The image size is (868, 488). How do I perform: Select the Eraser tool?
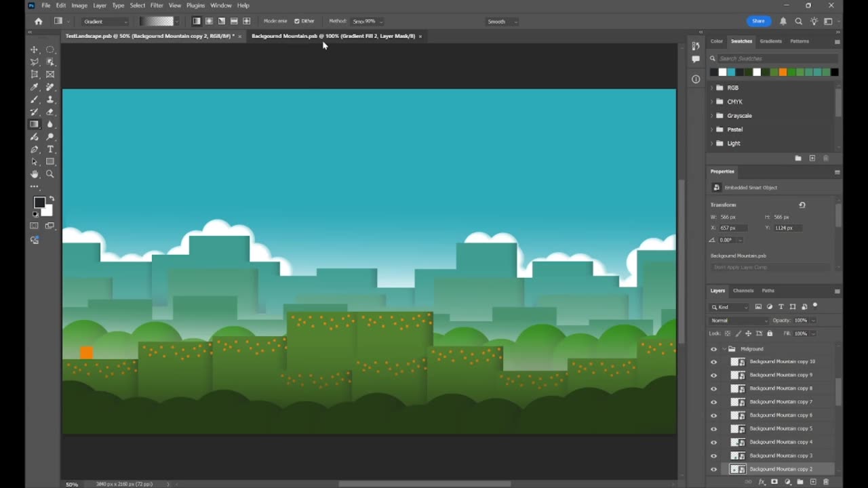tap(50, 112)
